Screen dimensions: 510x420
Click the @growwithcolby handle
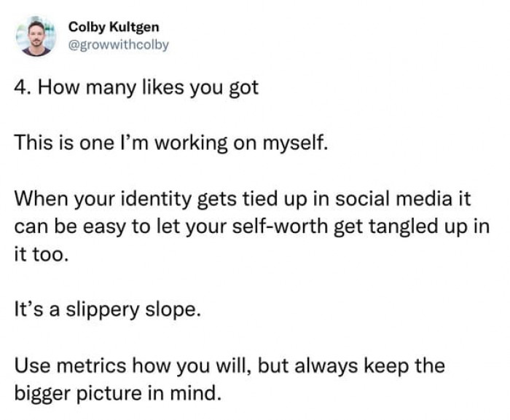point(119,45)
